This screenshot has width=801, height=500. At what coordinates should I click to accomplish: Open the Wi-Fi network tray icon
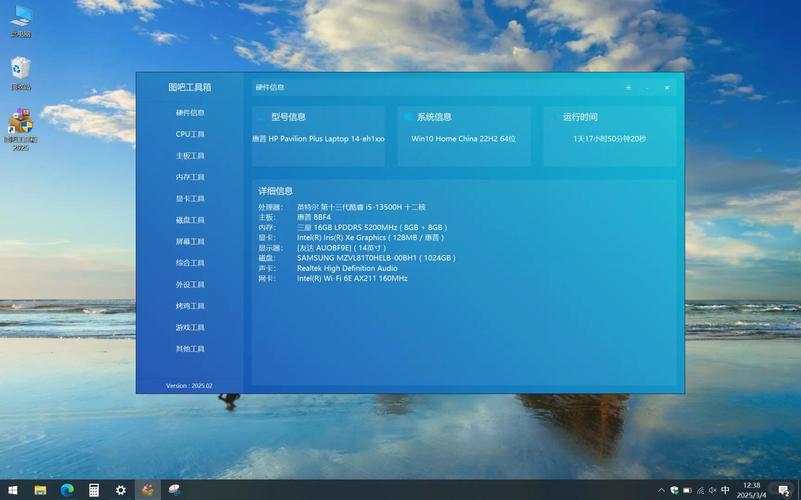coord(700,491)
